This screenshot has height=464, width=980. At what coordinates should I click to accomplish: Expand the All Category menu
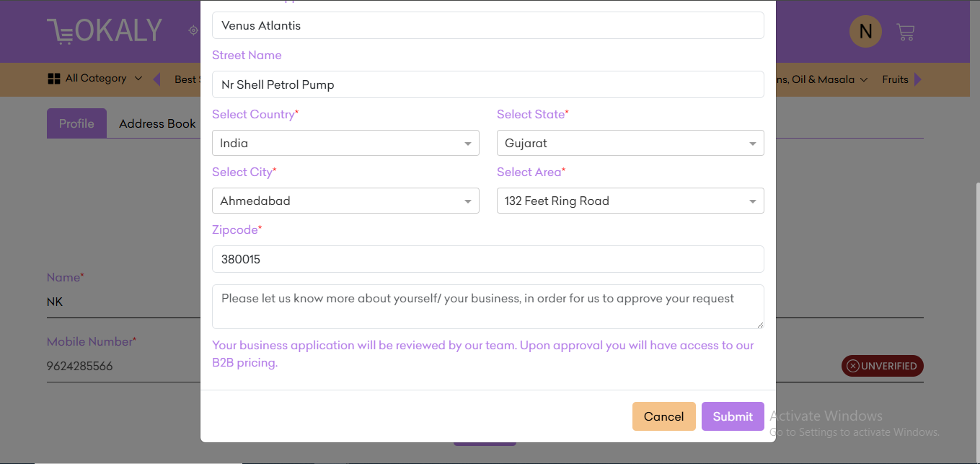[x=95, y=79]
